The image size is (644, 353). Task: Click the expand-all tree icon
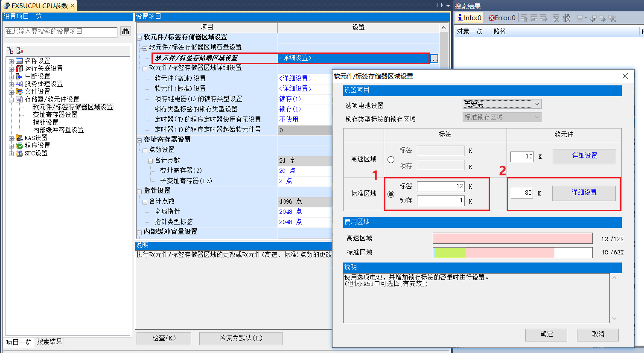pos(10,50)
